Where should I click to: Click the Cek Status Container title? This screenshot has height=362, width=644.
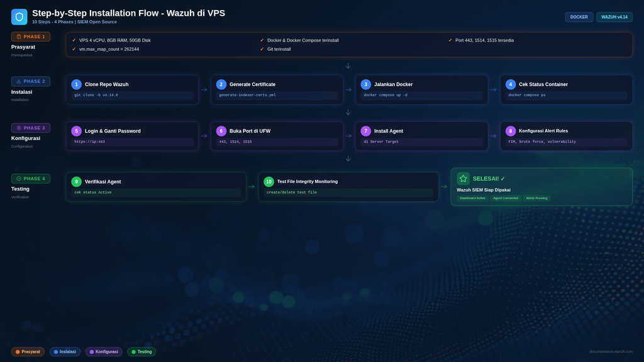(543, 84)
